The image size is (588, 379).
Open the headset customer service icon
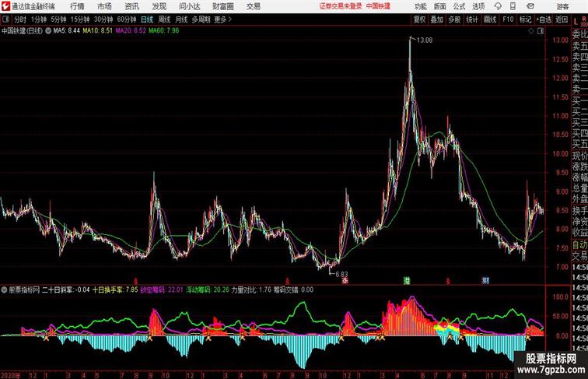498,6
